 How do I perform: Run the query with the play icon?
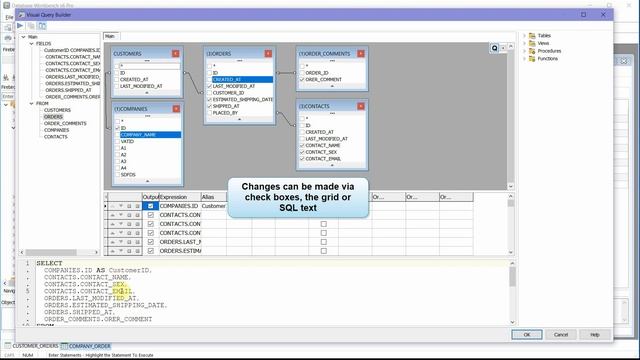20,26
